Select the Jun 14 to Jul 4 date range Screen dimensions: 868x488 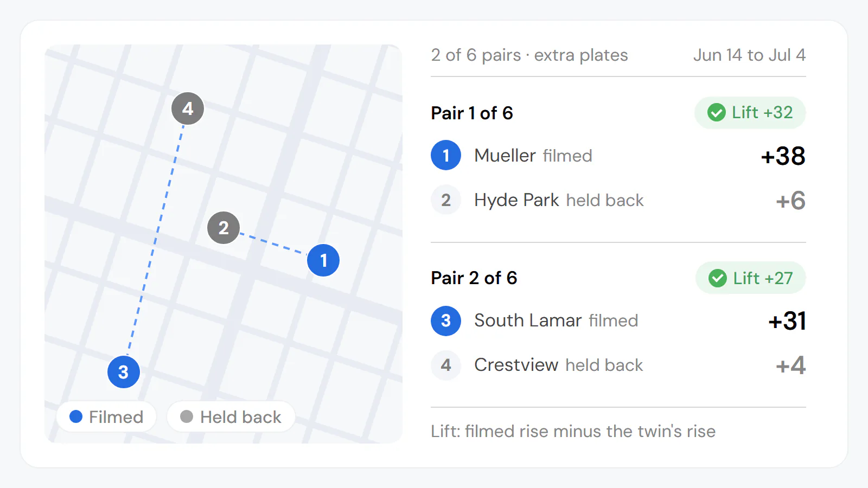pos(749,55)
